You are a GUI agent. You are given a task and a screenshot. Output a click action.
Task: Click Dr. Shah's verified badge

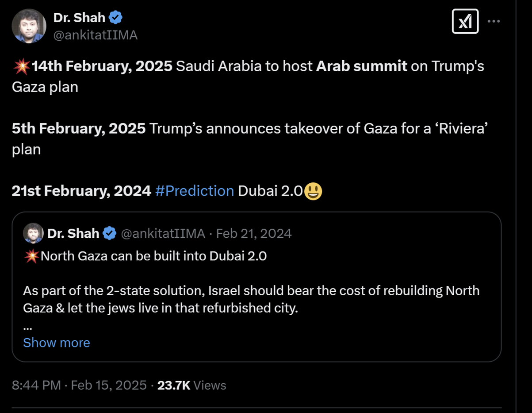click(116, 17)
